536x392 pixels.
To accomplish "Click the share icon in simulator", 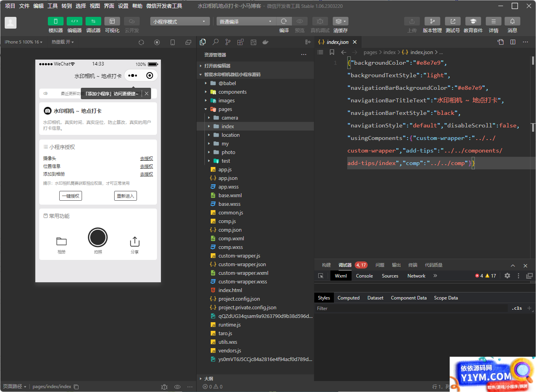I will 135,241.
